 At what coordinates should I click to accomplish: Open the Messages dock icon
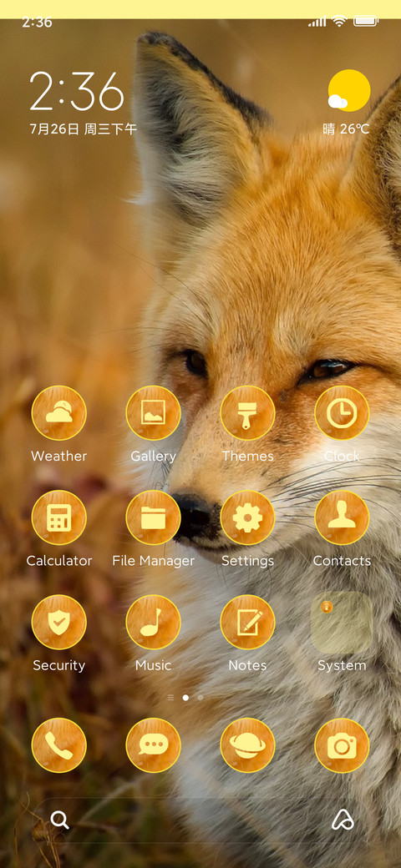click(154, 745)
